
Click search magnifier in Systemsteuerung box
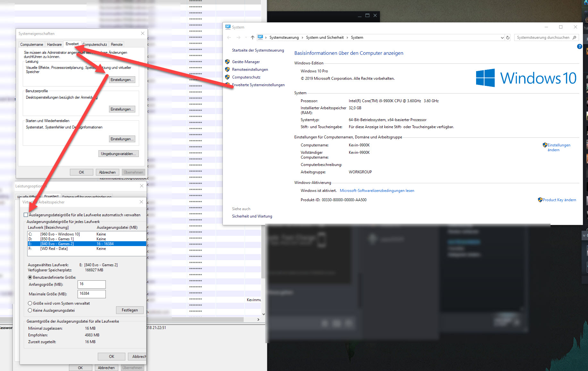574,37
